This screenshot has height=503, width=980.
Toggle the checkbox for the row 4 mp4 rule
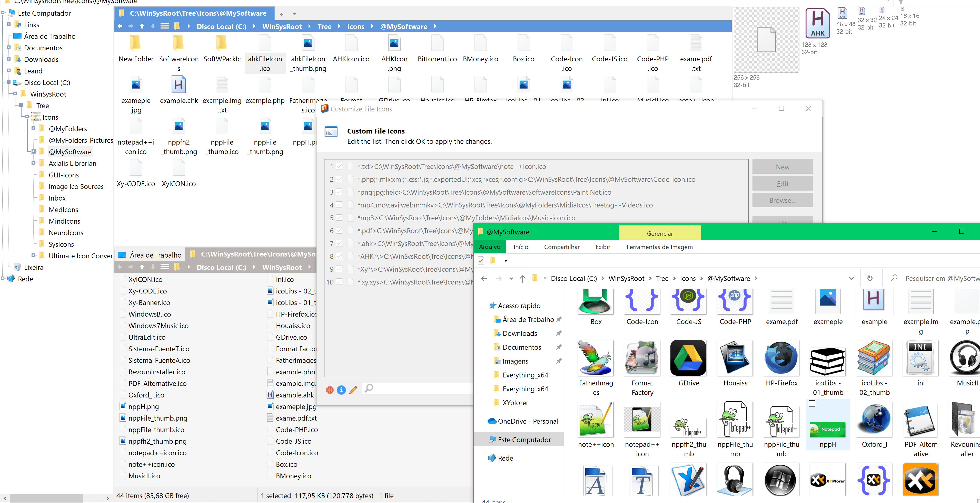pyautogui.click(x=339, y=205)
